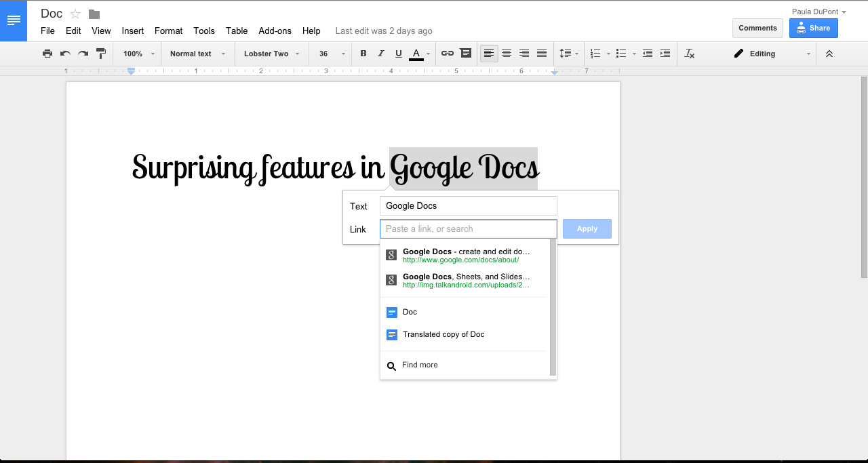Screen dimensions: 868x463
Task: Star this document
Action: (x=76, y=14)
